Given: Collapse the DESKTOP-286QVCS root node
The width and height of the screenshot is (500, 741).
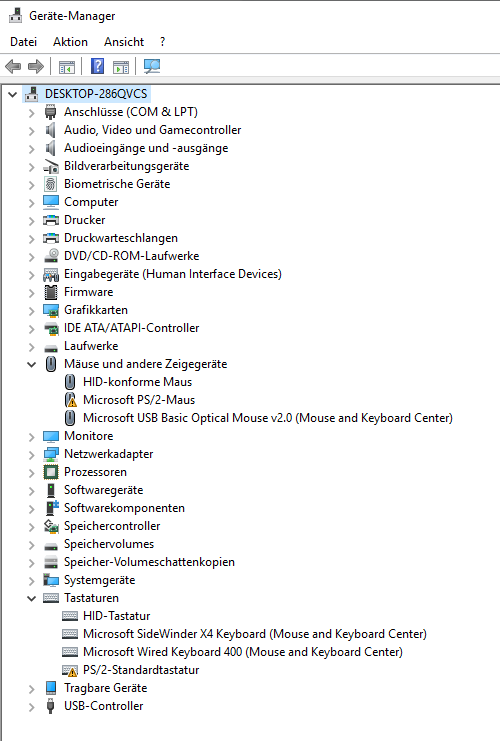Looking at the screenshot, I should click(13, 95).
